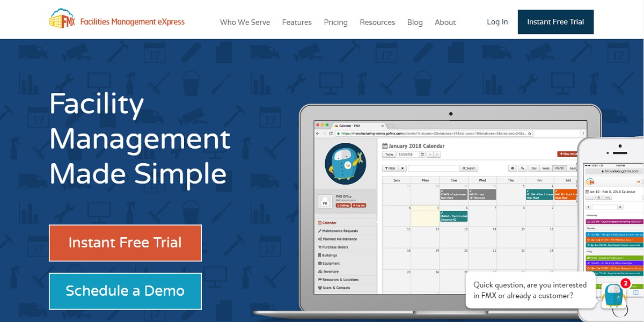Open the date picker calendar icon
The height and width of the screenshot is (322, 644).
pyautogui.click(x=422, y=155)
